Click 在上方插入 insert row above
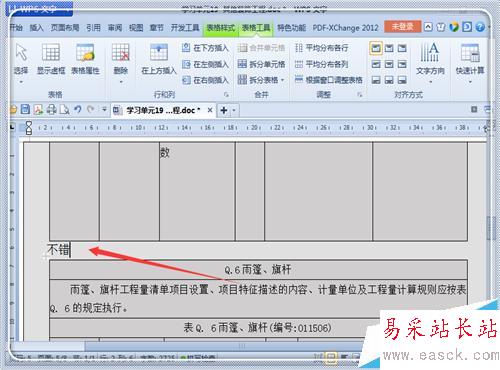The height and width of the screenshot is (370, 500). coord(159,58)
